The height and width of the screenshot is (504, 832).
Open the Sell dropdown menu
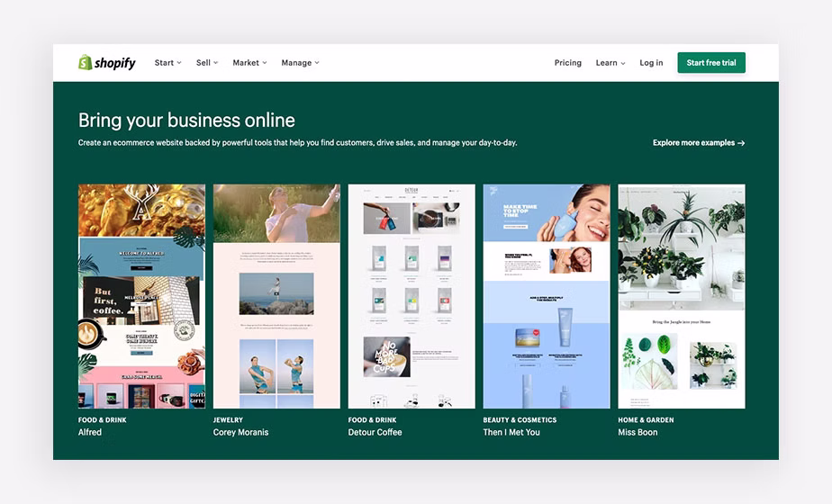[207, 63]
